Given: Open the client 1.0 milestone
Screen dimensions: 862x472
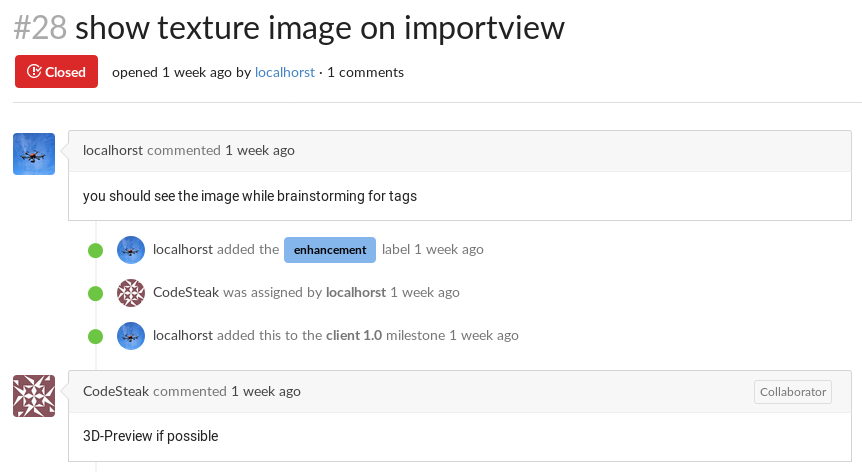Looking at the screenshot, I should (354, 335).
